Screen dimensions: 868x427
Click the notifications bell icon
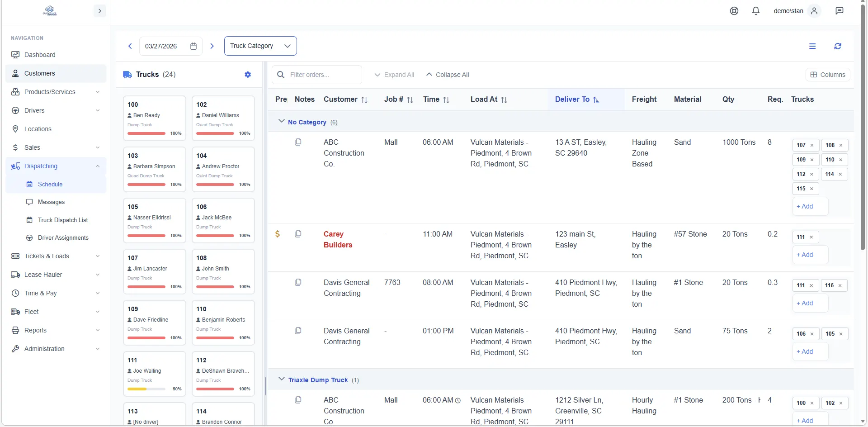pos(755,10)
